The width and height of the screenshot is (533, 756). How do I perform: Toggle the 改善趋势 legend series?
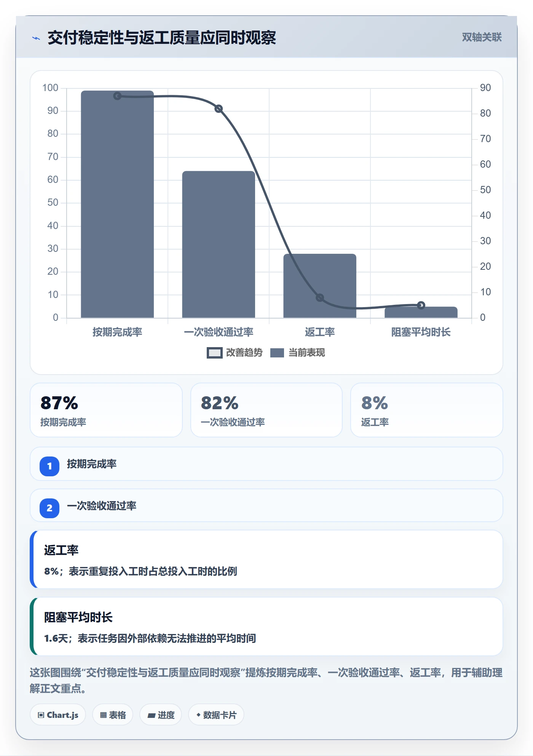tap(235, 353)
